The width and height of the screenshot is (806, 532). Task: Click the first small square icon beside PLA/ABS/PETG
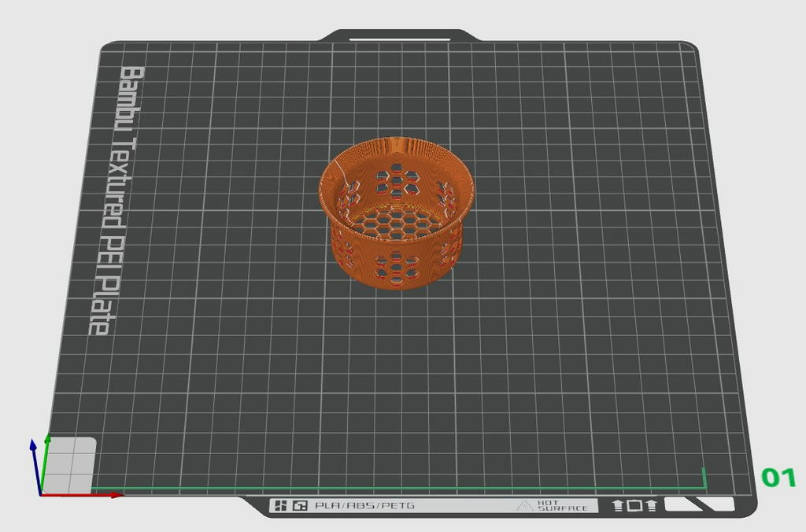(280, 506)
